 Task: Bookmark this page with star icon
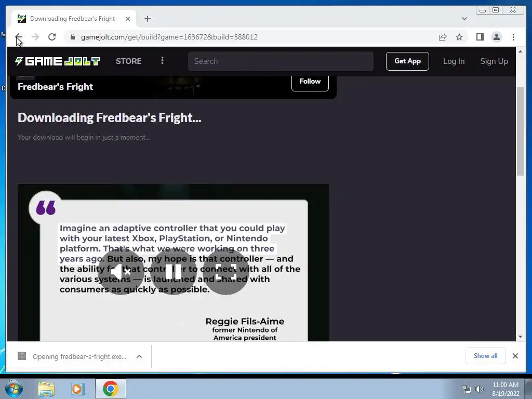tap(459, 37)
